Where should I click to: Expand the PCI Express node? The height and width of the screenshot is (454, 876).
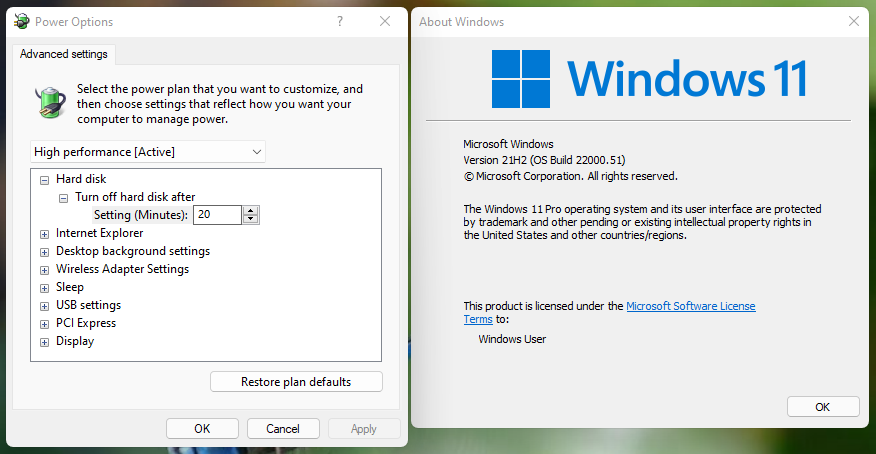[44, 324]
